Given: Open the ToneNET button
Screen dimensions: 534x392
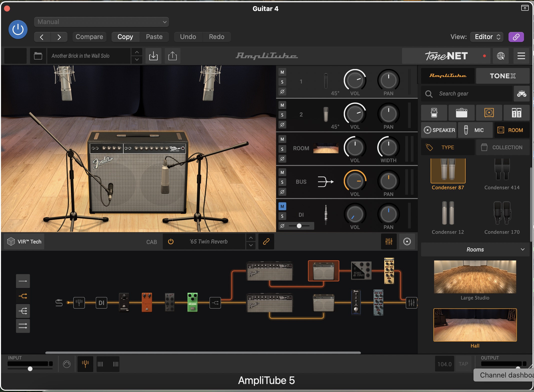Looking at the screenshot, I should pyautogui.click(x=446, y=56).
